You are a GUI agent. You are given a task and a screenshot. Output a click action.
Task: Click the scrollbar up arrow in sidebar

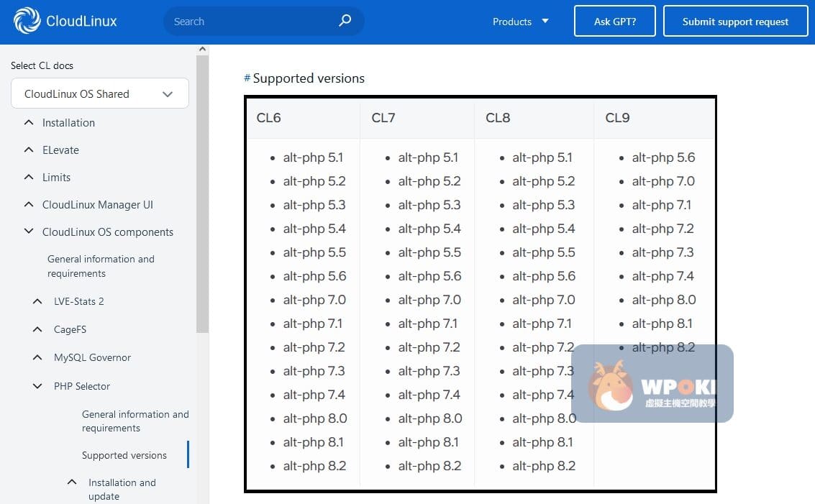(x=202, y=50)
